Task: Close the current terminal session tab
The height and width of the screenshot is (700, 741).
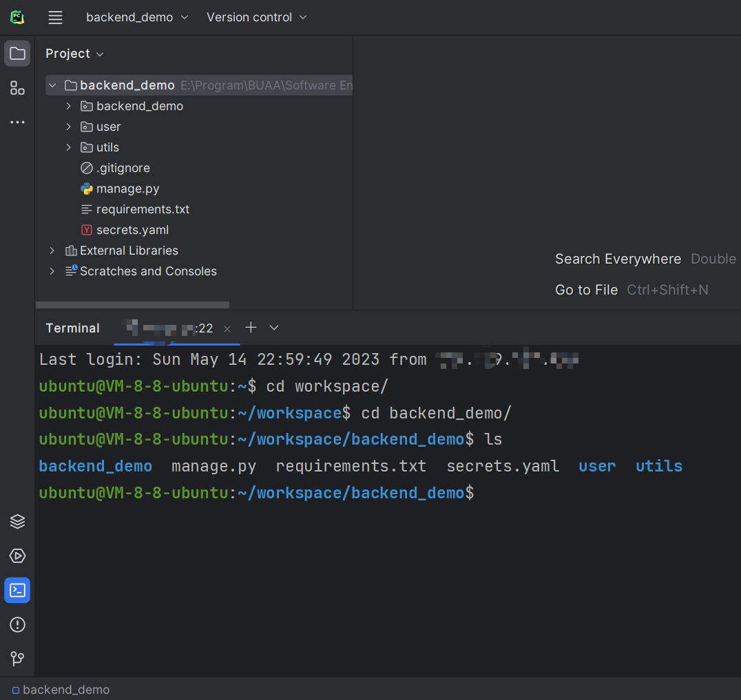Action: pyautogui.click(x=227, y=329)
